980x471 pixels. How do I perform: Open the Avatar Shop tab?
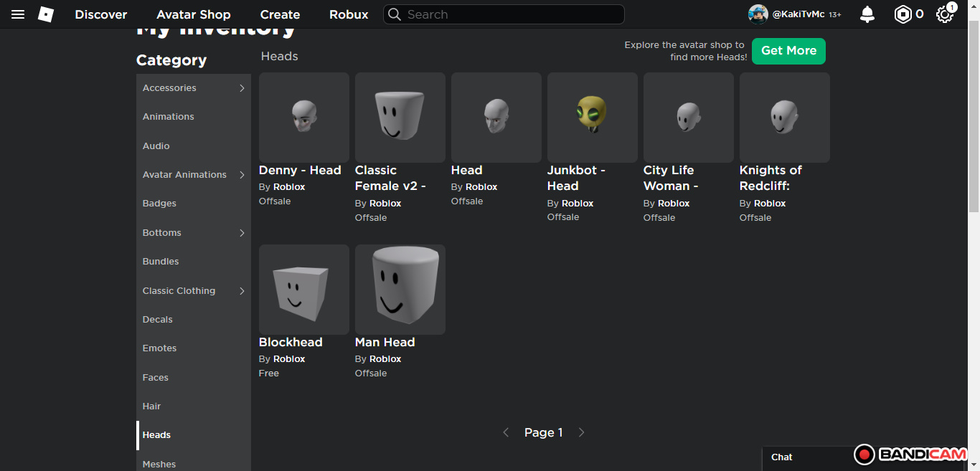(x=194, y=14)
